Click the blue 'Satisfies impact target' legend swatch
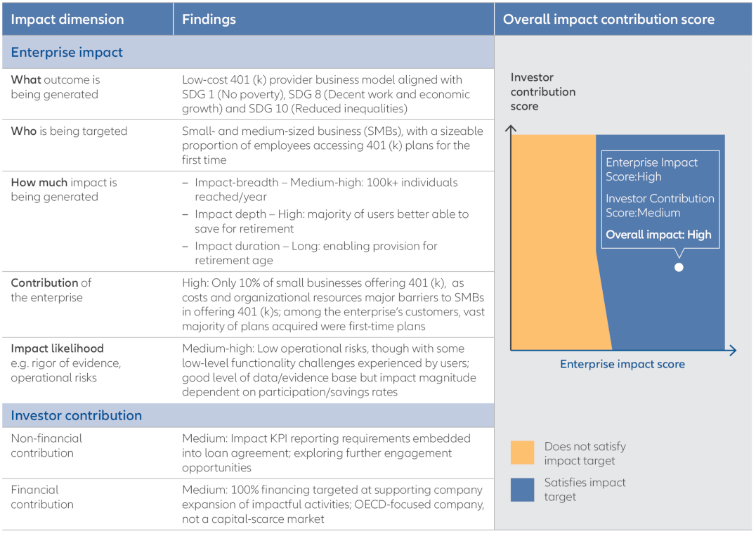 [522, 490]
